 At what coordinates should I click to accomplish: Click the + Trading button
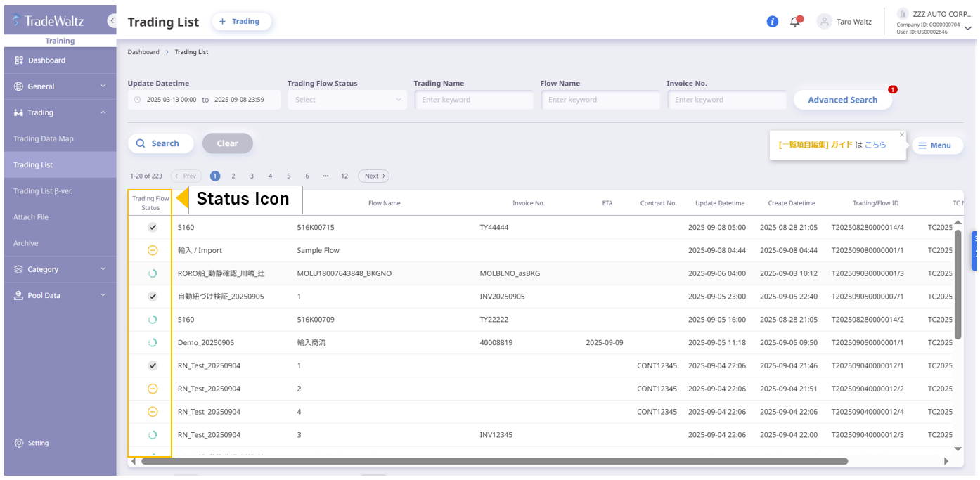[x=241, y=22]
